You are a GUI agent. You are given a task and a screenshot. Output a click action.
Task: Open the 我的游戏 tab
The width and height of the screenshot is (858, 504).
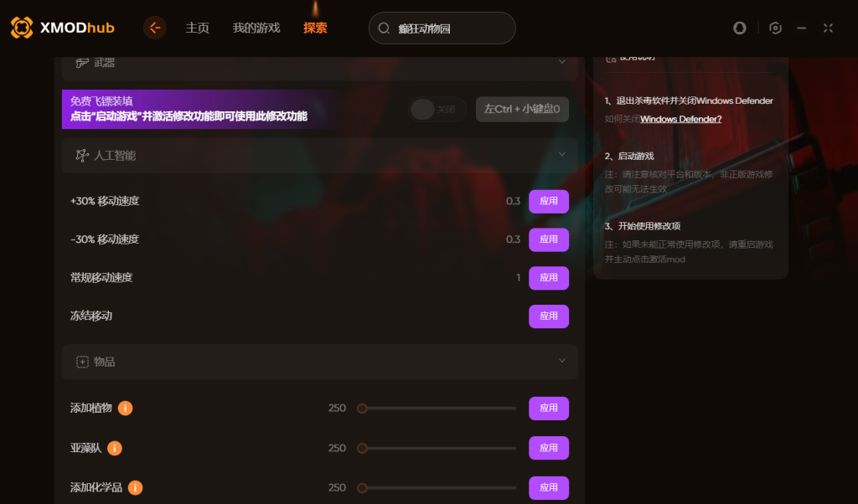coord(256,28)
